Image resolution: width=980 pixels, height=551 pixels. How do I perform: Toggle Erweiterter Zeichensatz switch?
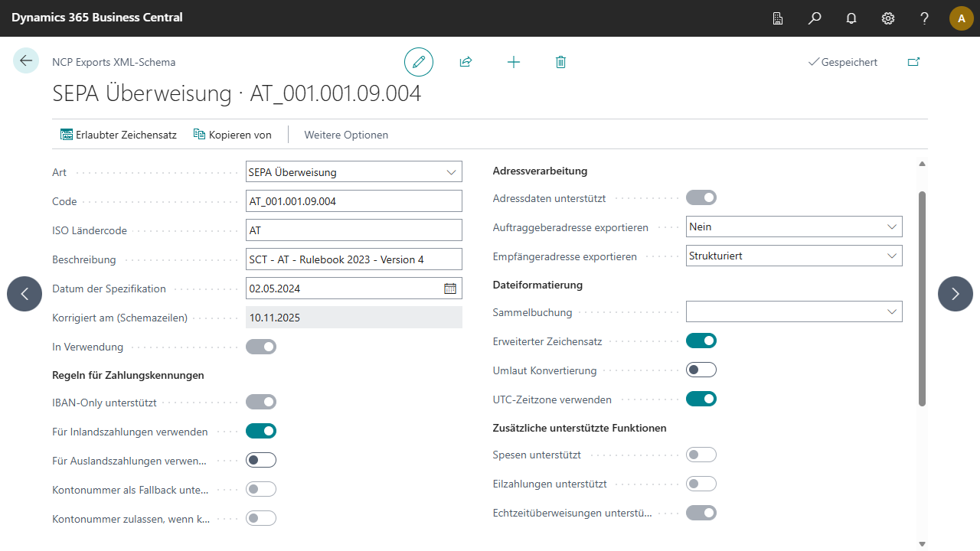pyautogui.click(x=701, y=341)
